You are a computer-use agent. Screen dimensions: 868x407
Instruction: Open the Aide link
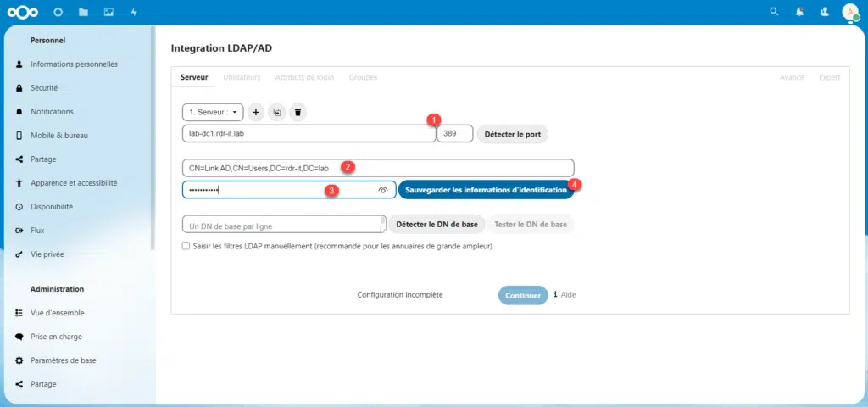click(565, 294)
